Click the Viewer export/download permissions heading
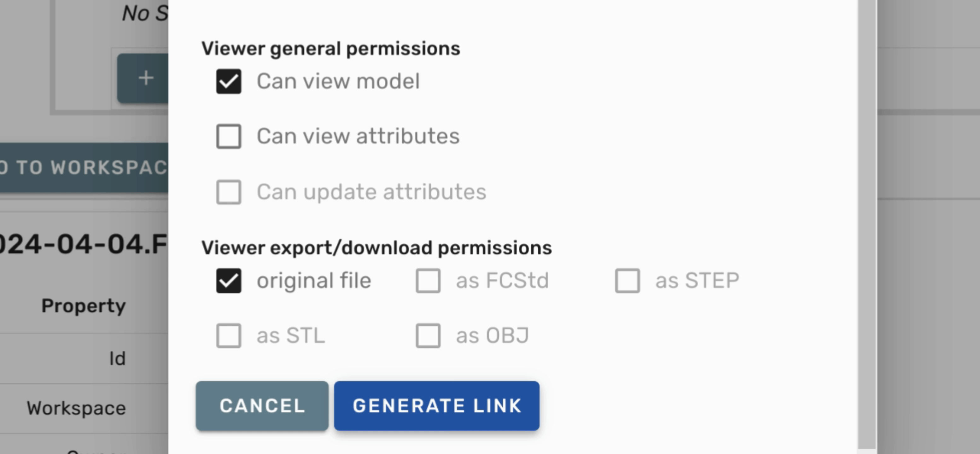The height and width of the screenshot is (454, 980). [x=376, y=248]
